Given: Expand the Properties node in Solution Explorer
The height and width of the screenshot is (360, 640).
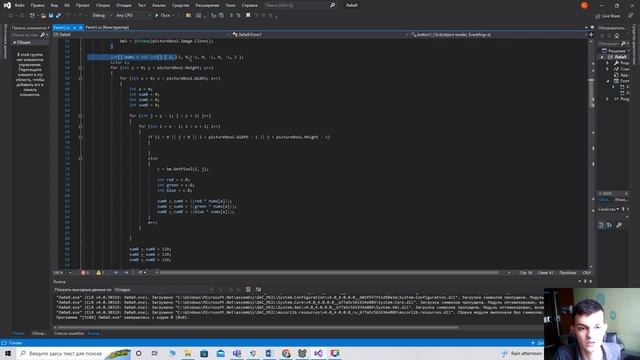Looking at the screenshot, I should (608, 63).
